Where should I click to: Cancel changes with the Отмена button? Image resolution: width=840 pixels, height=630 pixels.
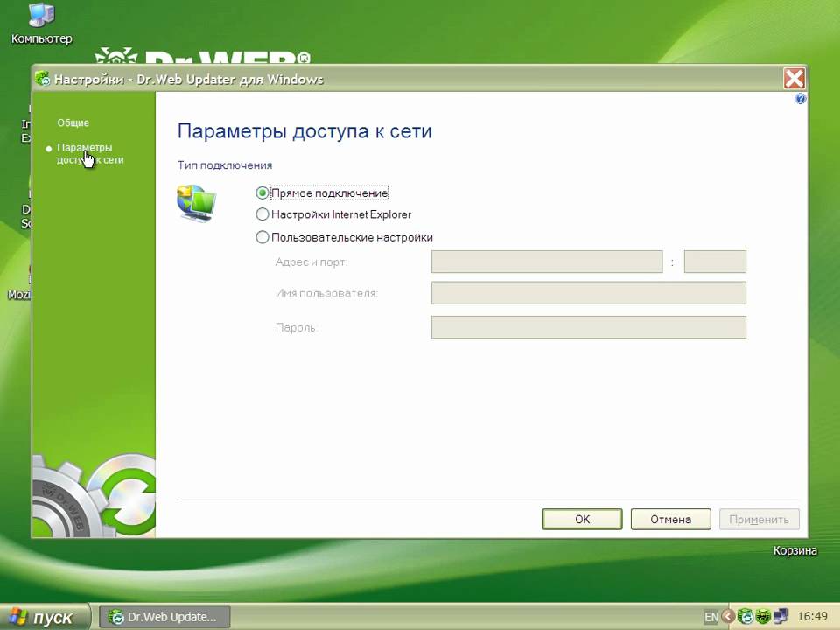pos(671,519)
